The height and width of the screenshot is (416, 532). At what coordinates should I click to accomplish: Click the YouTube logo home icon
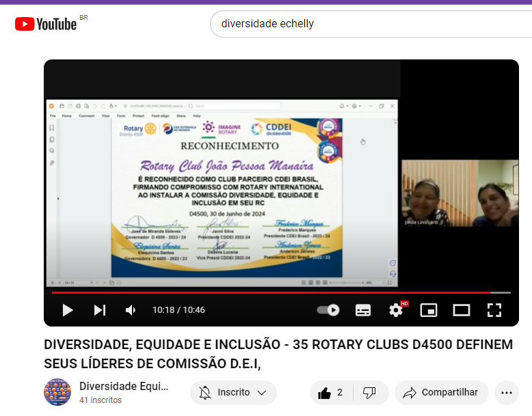[x=46, y=24]
